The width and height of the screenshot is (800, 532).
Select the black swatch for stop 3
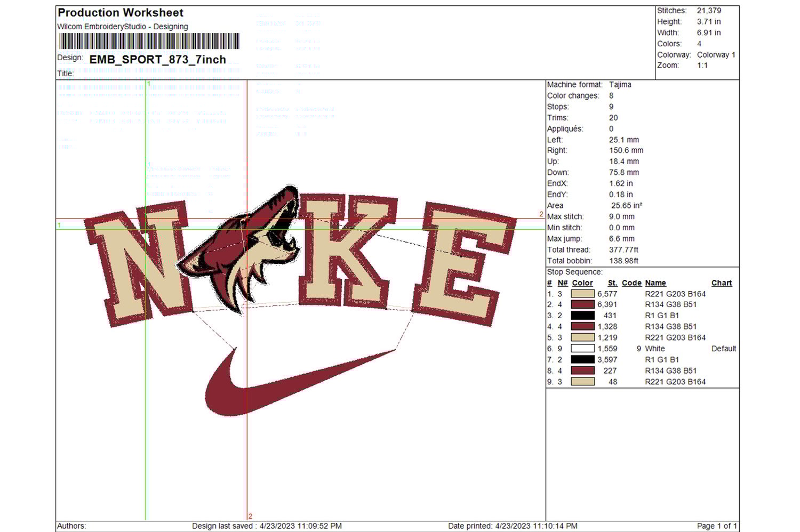(582, 316)
